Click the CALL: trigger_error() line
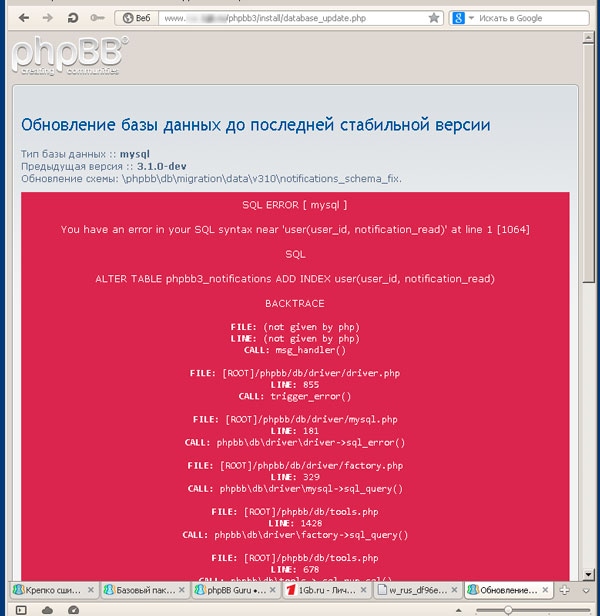Image resolution: width=600 pixels, height=616 pixels. 295,396
